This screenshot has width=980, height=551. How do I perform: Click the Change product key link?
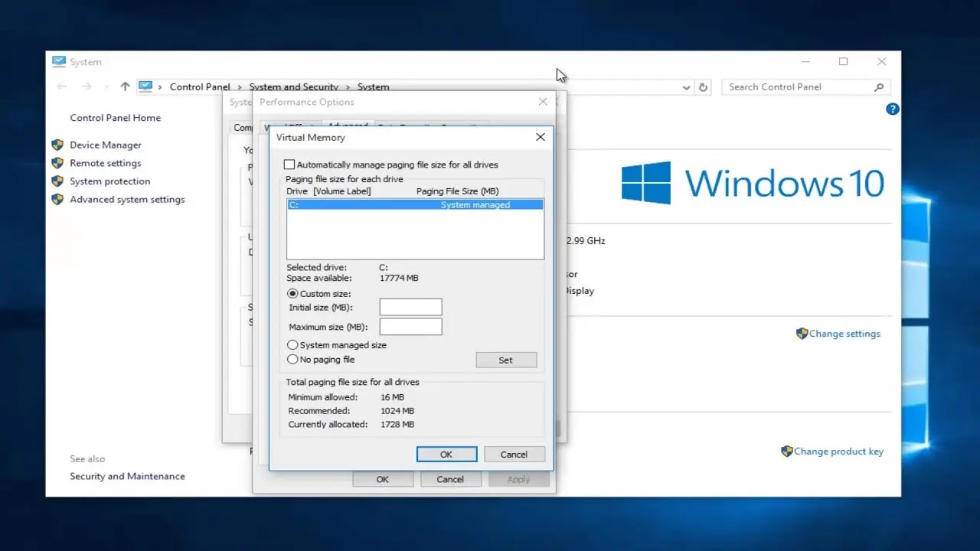coord(838,452)
